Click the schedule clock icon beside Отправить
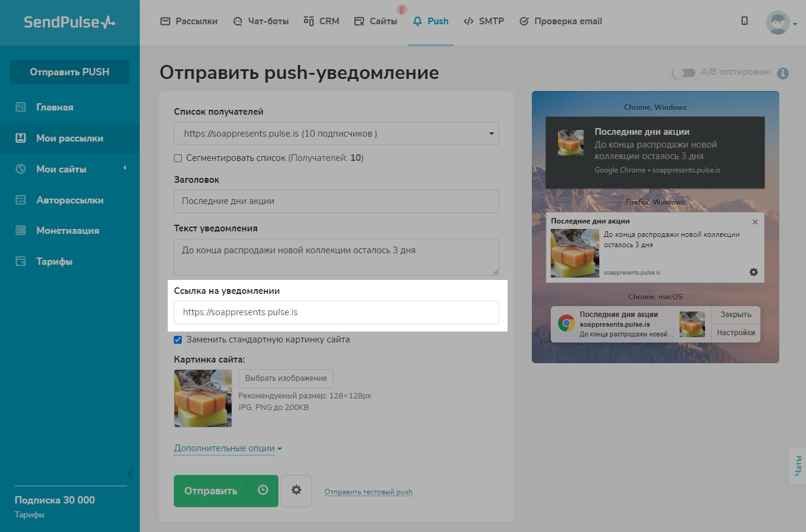 (x=263, y=490)
